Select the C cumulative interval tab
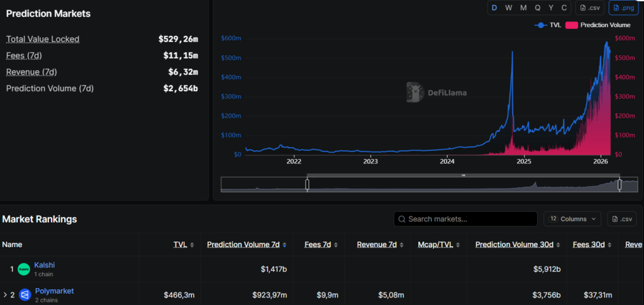Viewport: 644px width, 305px height. pos(564,8)
